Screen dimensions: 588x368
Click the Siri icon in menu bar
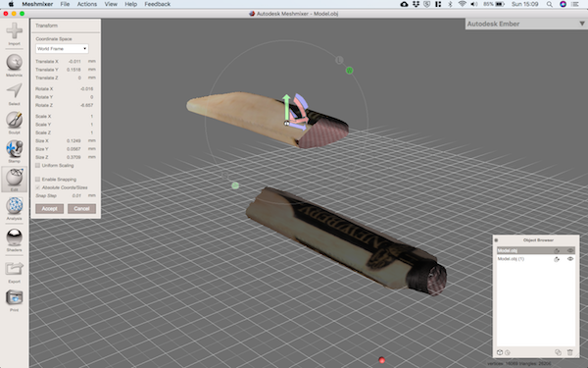563,4
